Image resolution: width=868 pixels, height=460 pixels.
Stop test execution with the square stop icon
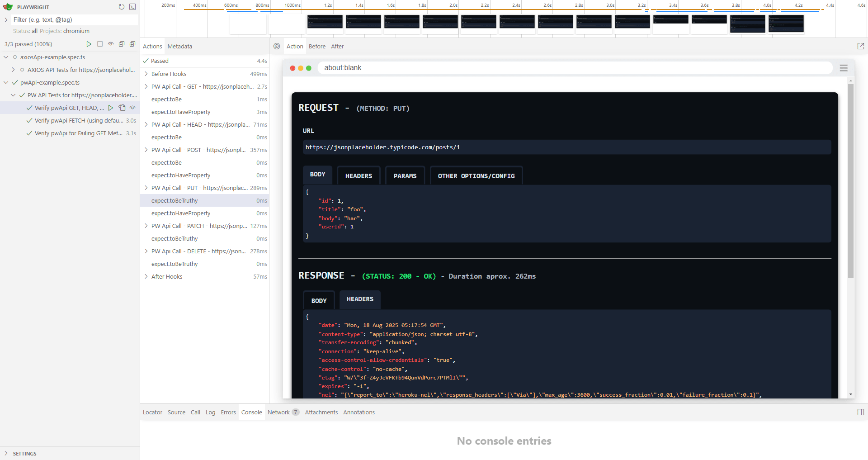(x=100, y=44)
